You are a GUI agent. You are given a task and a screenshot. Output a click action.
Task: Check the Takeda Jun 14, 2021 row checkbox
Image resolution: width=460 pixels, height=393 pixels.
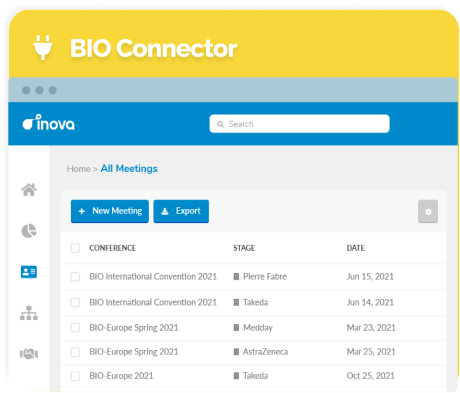[75, 302]
